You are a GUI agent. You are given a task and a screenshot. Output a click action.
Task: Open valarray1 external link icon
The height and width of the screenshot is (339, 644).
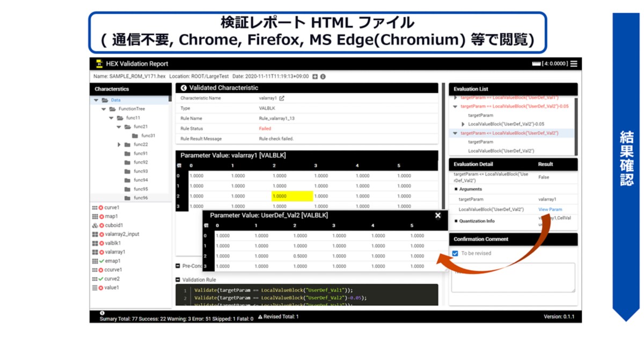pyautogui.click(x=282, y=98)
